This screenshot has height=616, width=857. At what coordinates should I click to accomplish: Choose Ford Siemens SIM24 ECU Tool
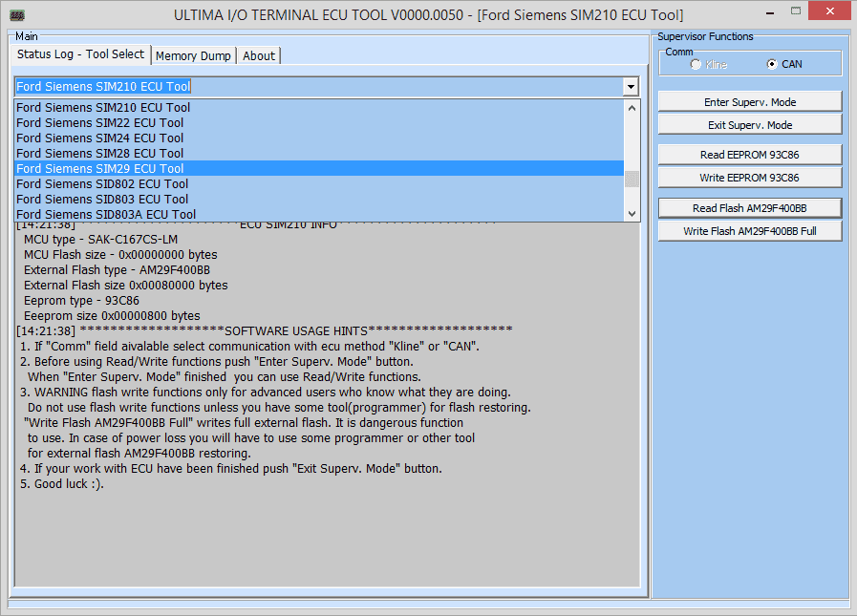tap(319, 138)
